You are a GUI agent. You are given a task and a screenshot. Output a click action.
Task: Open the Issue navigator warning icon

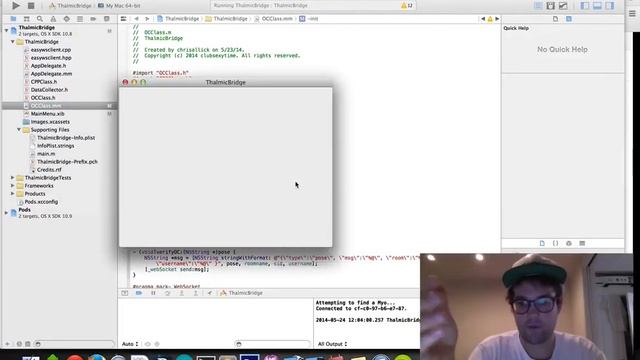[53, 19]
